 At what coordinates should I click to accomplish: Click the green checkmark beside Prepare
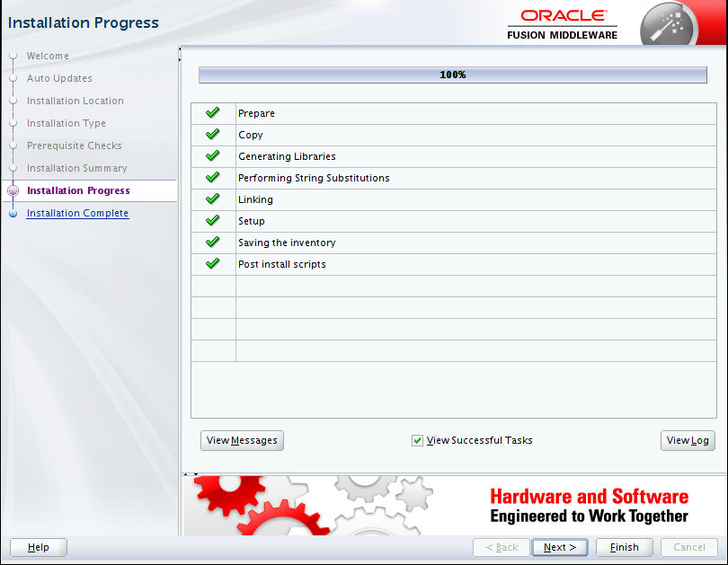click(212, 112)
